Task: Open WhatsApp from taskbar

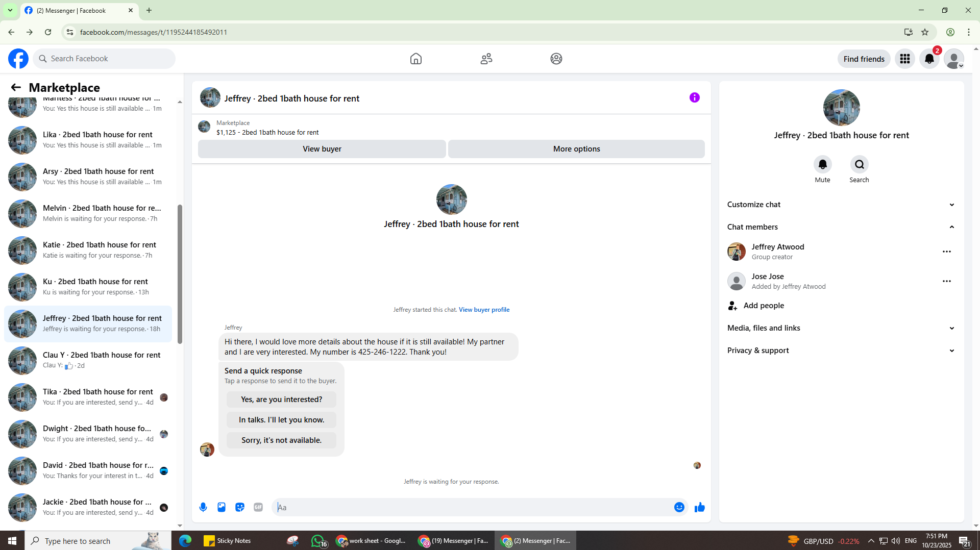Action: pos(318,541)
